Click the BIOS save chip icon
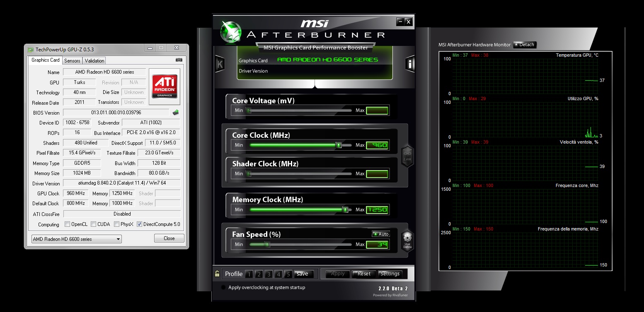The image size is (644, 312). [176, 112]
